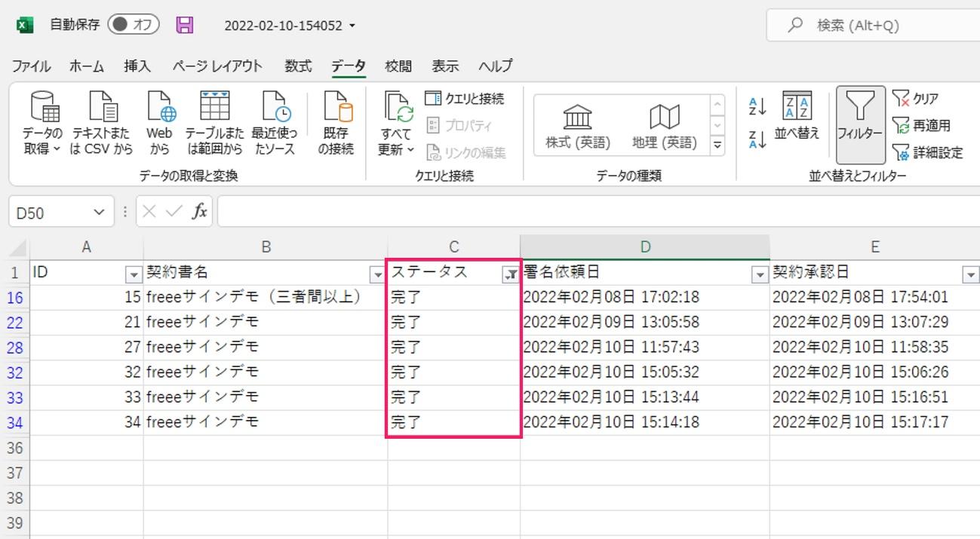Click the Excel application icon
The height and width of the screenshot is (539, 980).
pyautogui.click(x=25, y=26)
